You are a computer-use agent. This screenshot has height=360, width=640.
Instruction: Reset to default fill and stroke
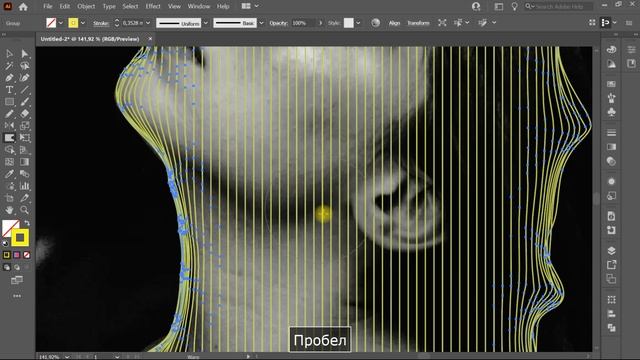coord(5,243)
